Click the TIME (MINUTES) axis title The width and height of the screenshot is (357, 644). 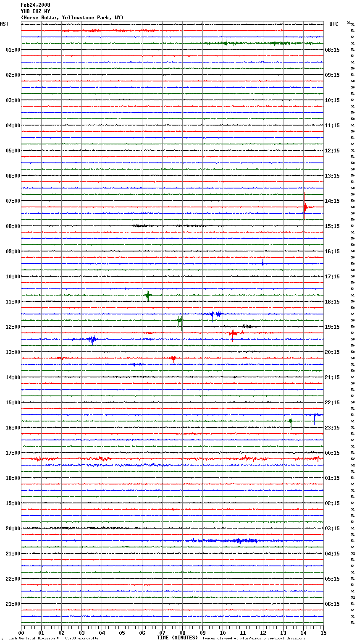[x=177, y=638]
